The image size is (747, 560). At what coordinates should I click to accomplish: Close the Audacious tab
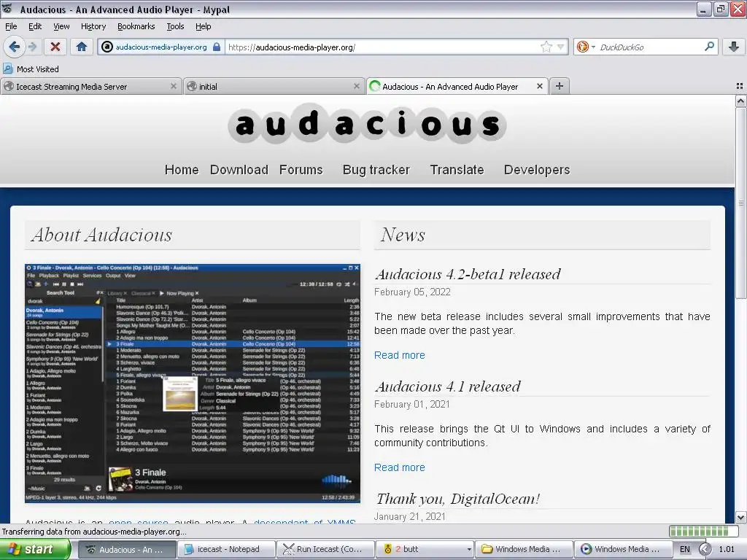tap(539, 86)
